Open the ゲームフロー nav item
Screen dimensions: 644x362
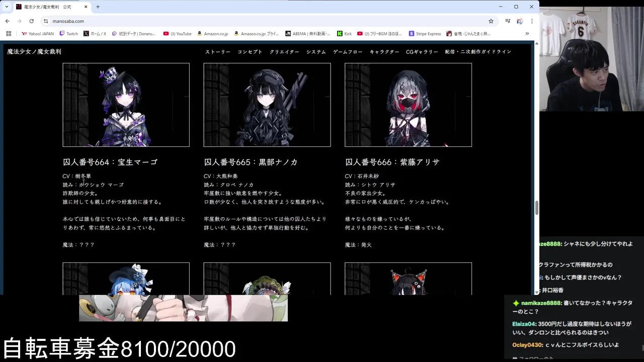[x=348, y=52]
